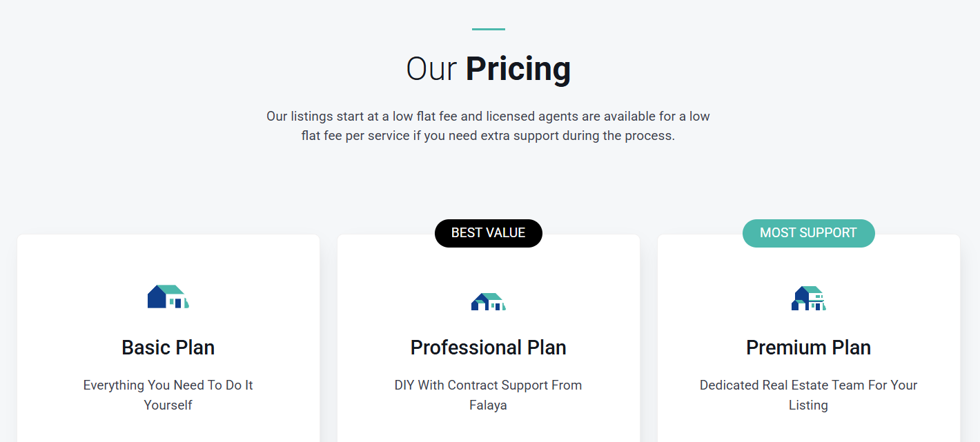Click the bold word "Pricing" in the heading
The width and height of the screenshot is (980, 442).
pos(518,69)
